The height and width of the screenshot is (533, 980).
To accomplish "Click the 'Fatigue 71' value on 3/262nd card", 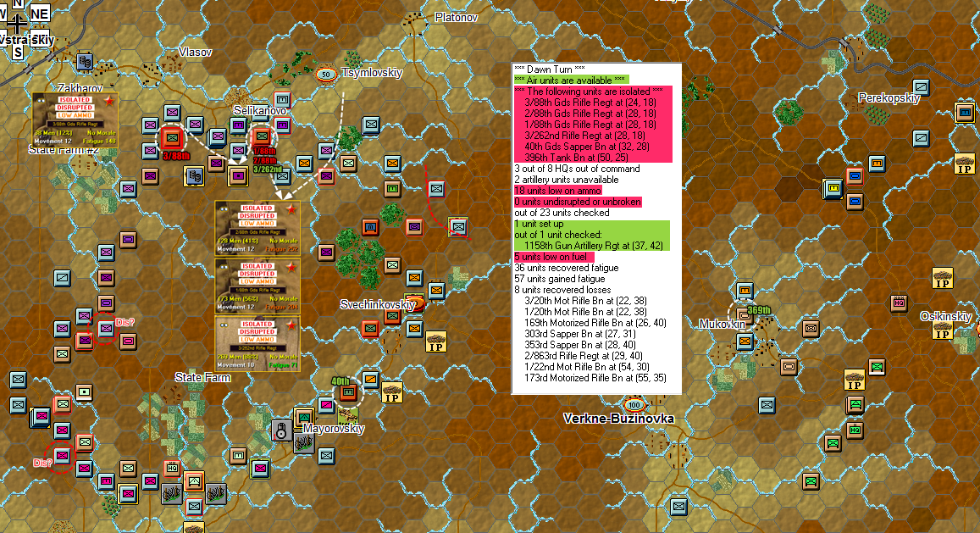I will [x=284, y=364].
